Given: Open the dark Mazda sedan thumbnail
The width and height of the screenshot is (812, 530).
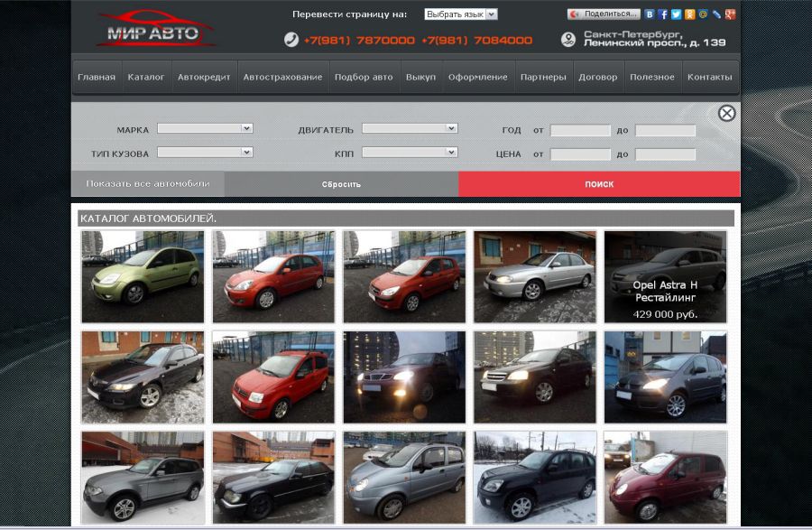Looking at the screenshot, I should tap(143, 377).
